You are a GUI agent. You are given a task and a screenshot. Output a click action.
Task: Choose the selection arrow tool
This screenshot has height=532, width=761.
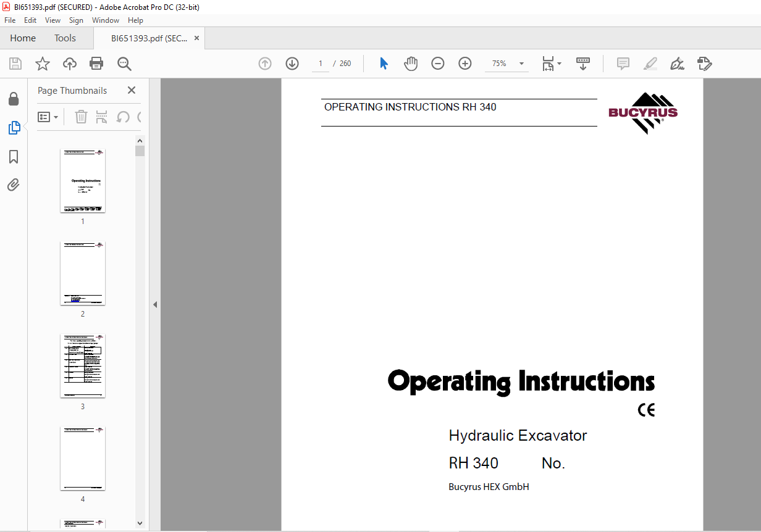[384, 64]
